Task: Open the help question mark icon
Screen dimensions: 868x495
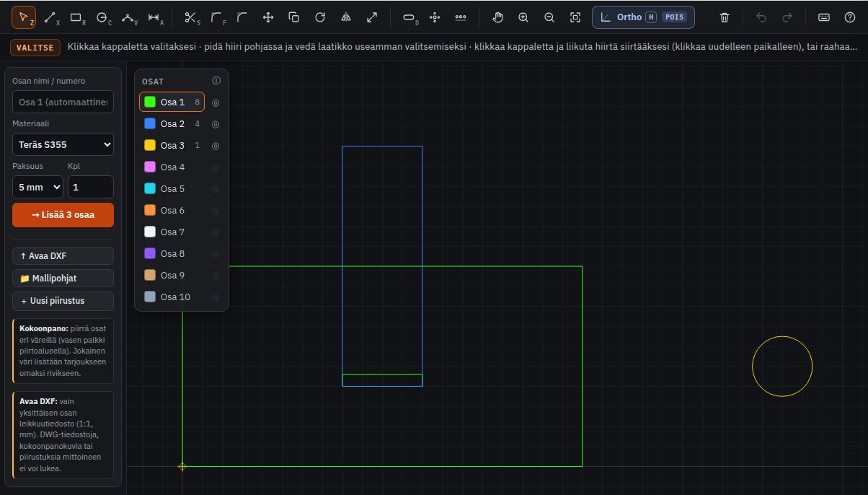Action: point(850,17)
